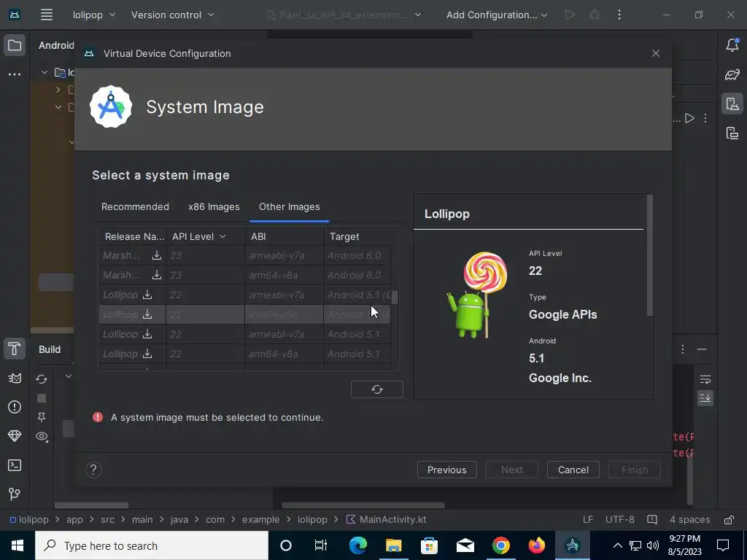The image size is (747, 560).
Task: Click the LF line separator indicator
Action: click(x=588, y=519)
